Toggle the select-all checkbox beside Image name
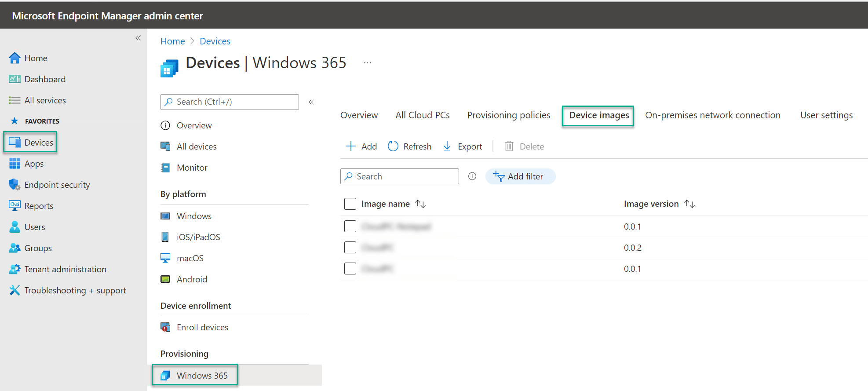868x391 pixels. click(x=350, y=204)
